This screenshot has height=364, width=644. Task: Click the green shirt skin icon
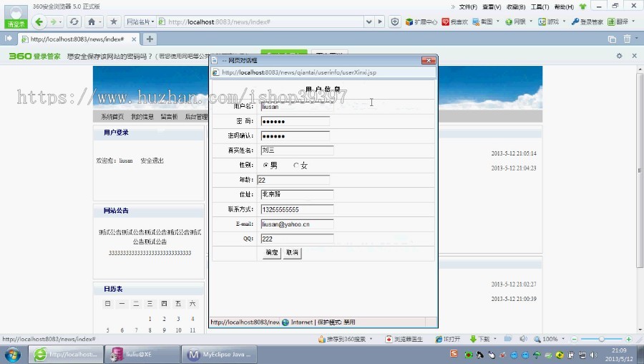coord(582,6)
